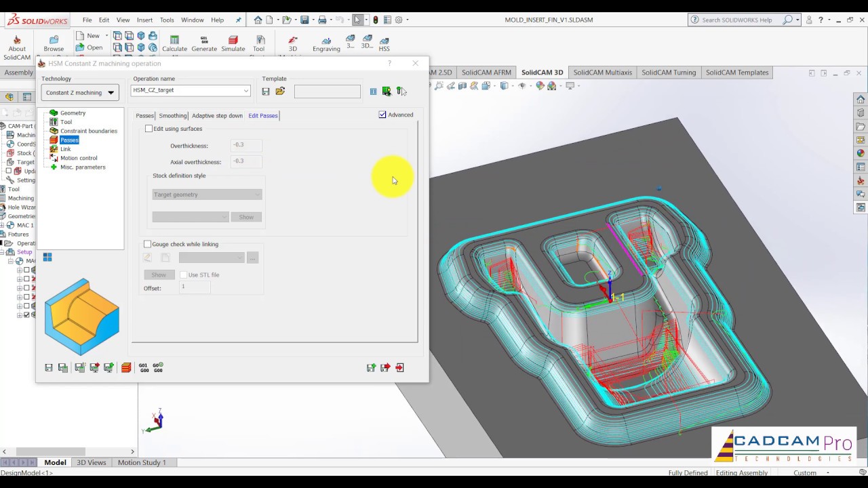
Task: Open the SolidCAM Multiaxis ribbon tab
Action: (602, 73)
